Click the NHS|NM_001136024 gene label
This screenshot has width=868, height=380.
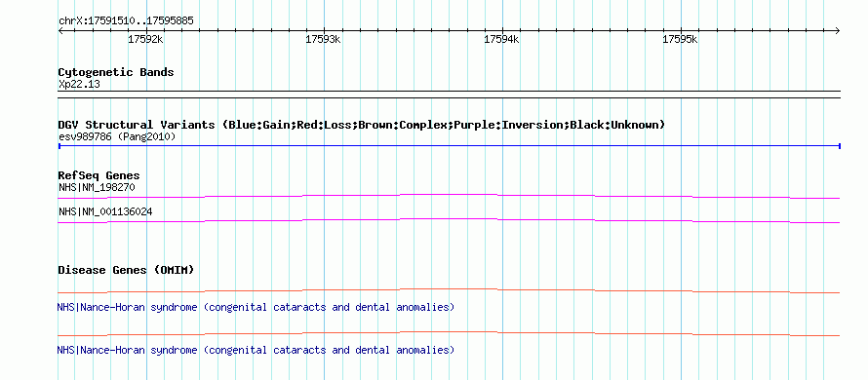coord(105,211)
